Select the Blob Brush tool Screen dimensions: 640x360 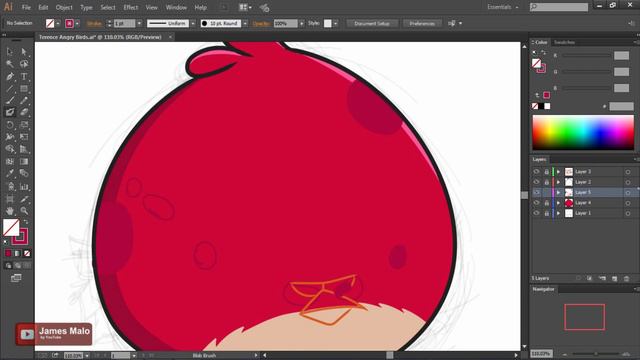click(10, 112)
